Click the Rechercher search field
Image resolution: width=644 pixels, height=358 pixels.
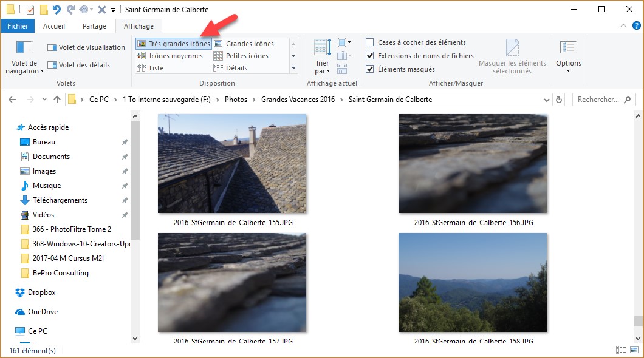(x=604, y=100)
